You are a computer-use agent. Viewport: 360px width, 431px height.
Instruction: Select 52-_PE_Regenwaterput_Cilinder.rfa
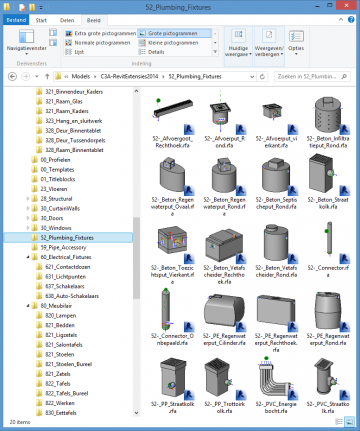pos(224,319)
